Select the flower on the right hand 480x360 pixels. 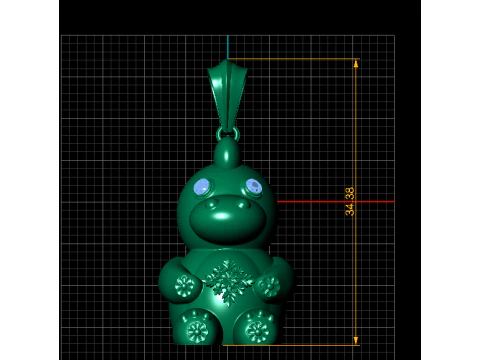tap(269, 286)
